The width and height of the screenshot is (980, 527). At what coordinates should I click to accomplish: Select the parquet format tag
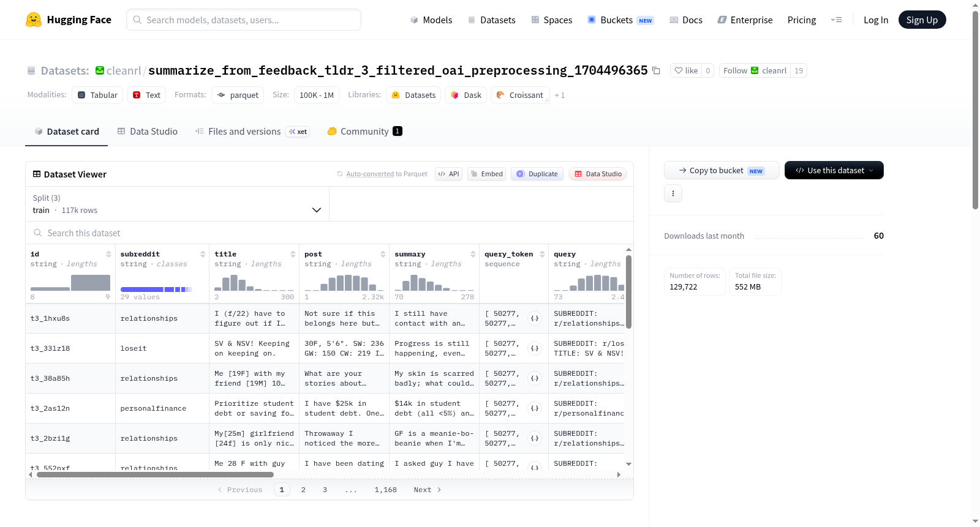(238, 95)
